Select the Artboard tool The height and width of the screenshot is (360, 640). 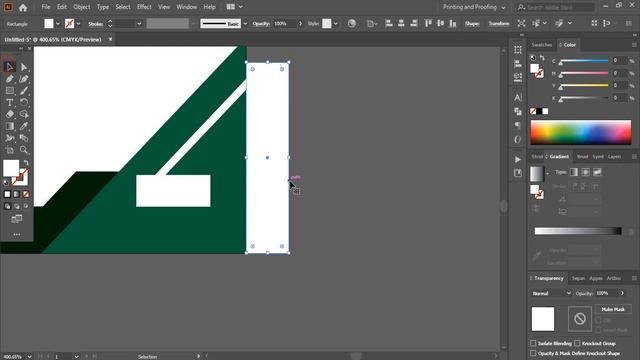(x=9, y=150)
